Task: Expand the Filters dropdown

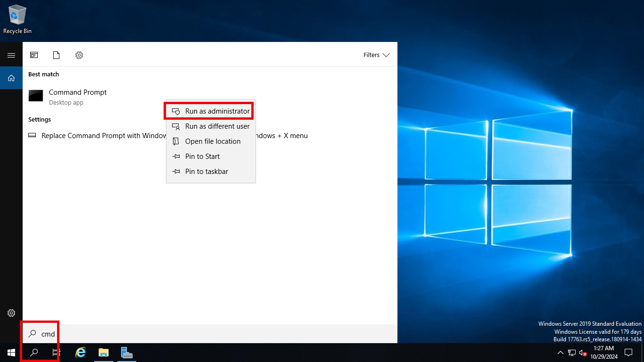Action: click(x=376, y=55)
